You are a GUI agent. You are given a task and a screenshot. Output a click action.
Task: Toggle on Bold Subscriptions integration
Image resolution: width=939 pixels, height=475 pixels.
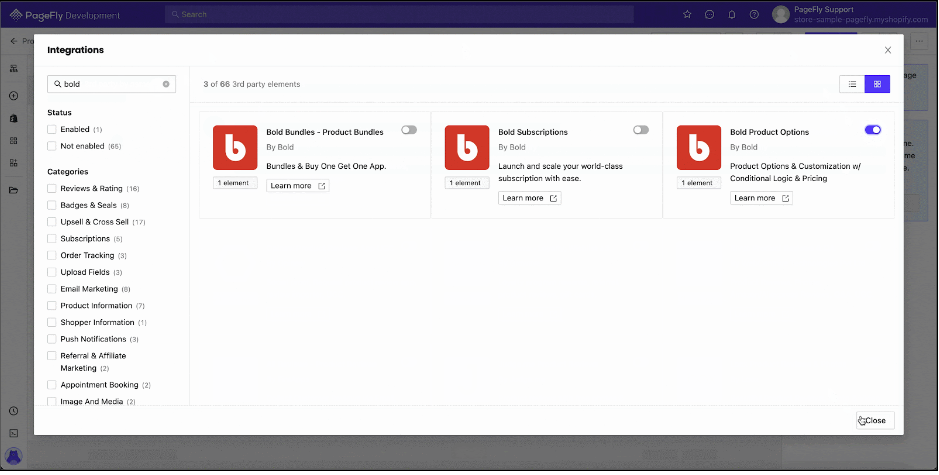point(641,130)
